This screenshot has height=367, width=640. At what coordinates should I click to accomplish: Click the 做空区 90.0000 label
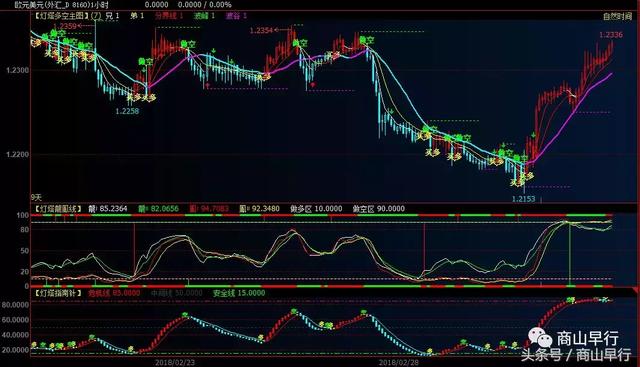pos(378,209)
